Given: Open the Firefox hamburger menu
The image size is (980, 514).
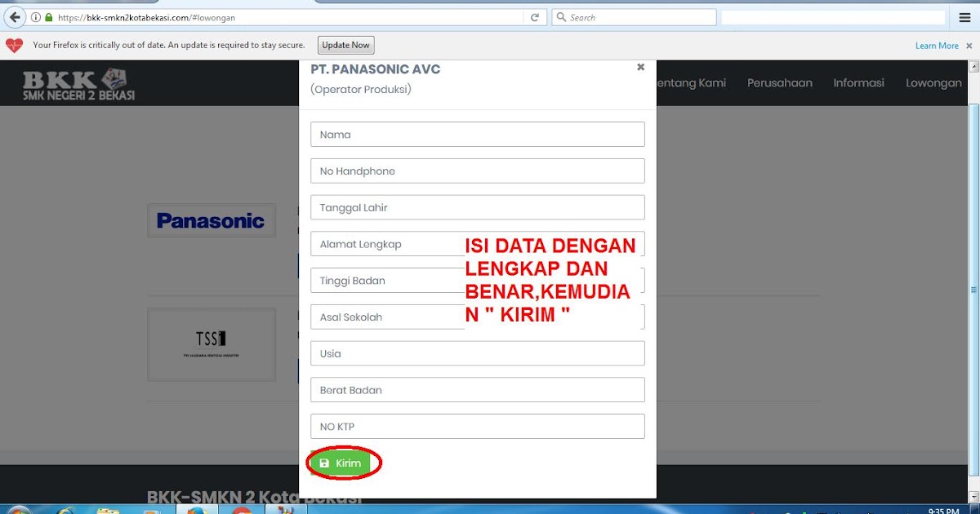Looking at the screenshot, I should tap(964, 17).
